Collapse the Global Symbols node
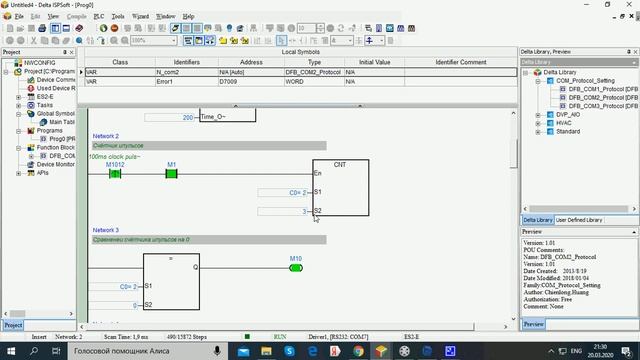Viewport: 640px width, 360px height. [18, 114]
